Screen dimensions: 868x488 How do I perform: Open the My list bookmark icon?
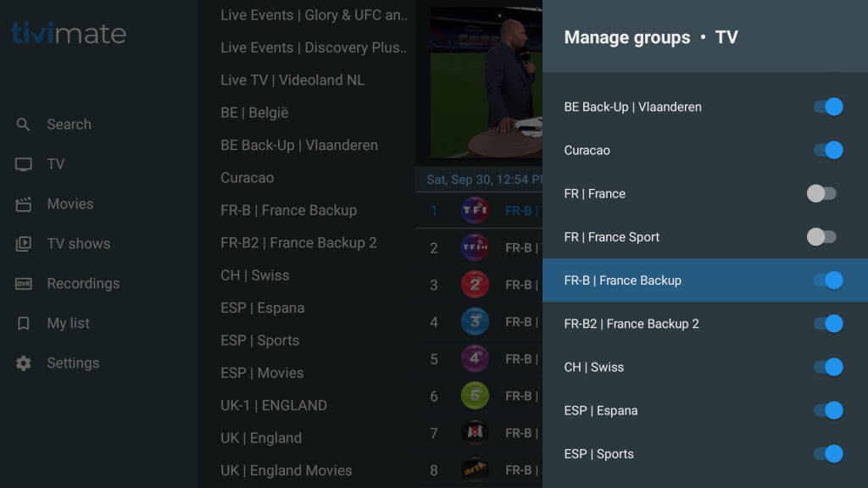[x=24, y=324]
